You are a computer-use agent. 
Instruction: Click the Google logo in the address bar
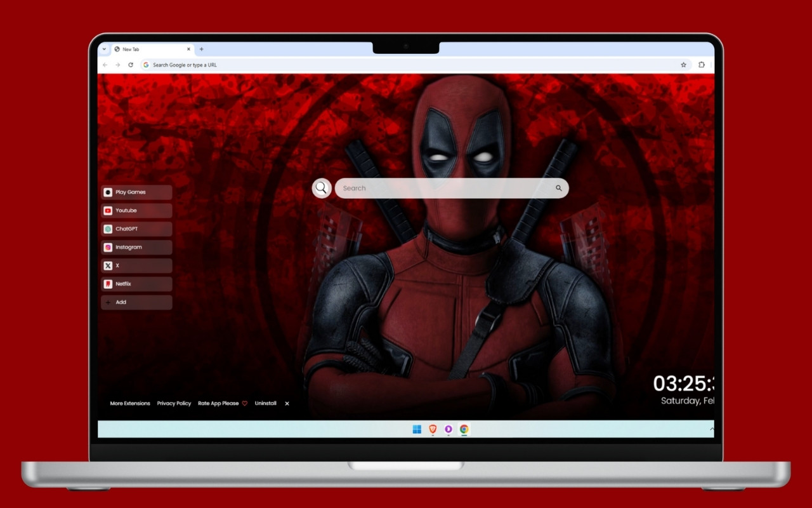point(146,65)
